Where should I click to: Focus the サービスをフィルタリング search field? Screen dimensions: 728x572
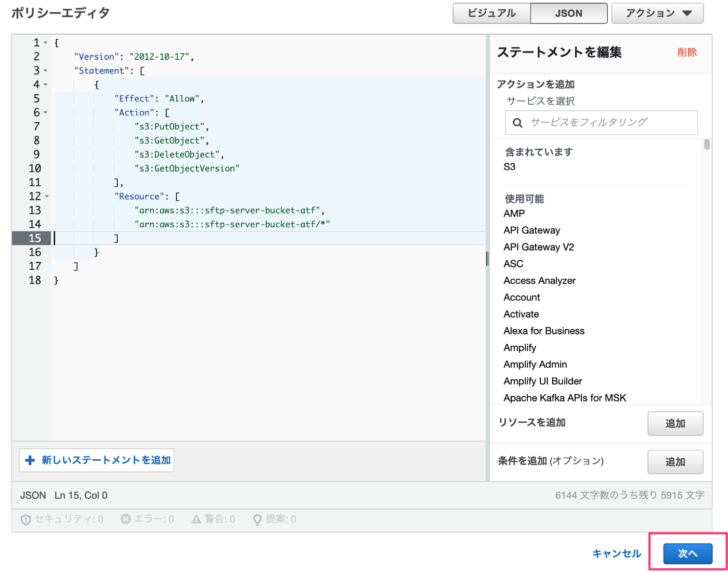pos(601,122)
